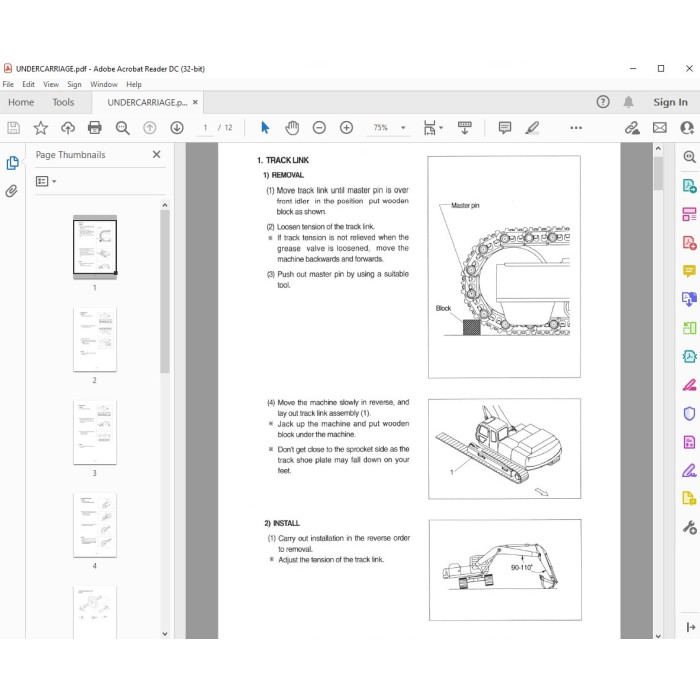Open Fill & Sign tool in right pane

tap(689, 471)
